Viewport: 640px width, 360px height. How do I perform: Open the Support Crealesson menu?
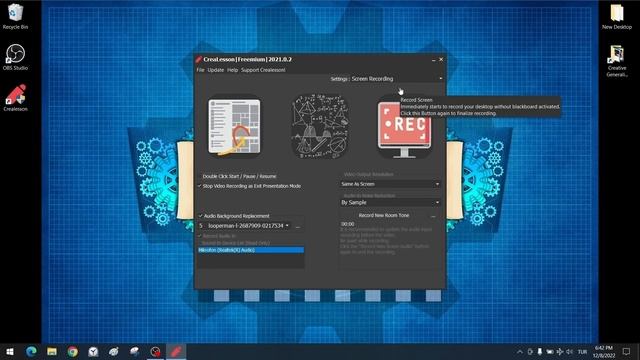click(x=263, y=70)
